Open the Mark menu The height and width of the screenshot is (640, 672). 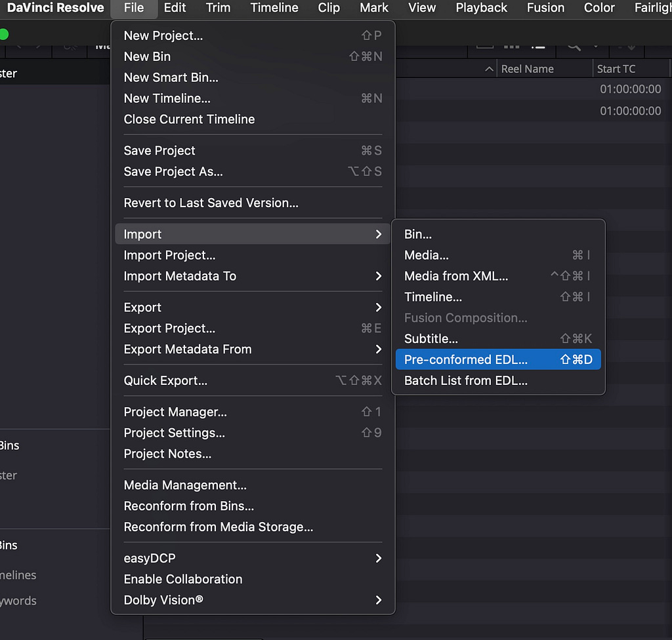(x=373, y=8)
